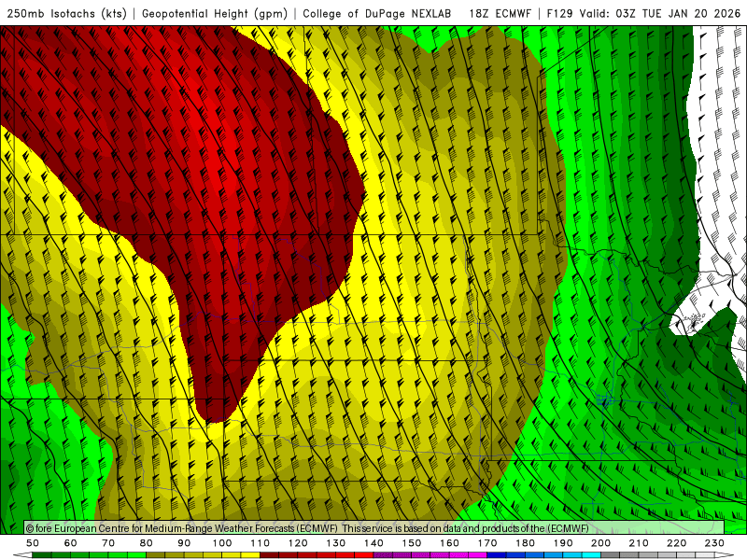This screenshot has height=560, width=747.
Task: Click the darkest green swatch starting the colorbar
Action: (42, 555)
